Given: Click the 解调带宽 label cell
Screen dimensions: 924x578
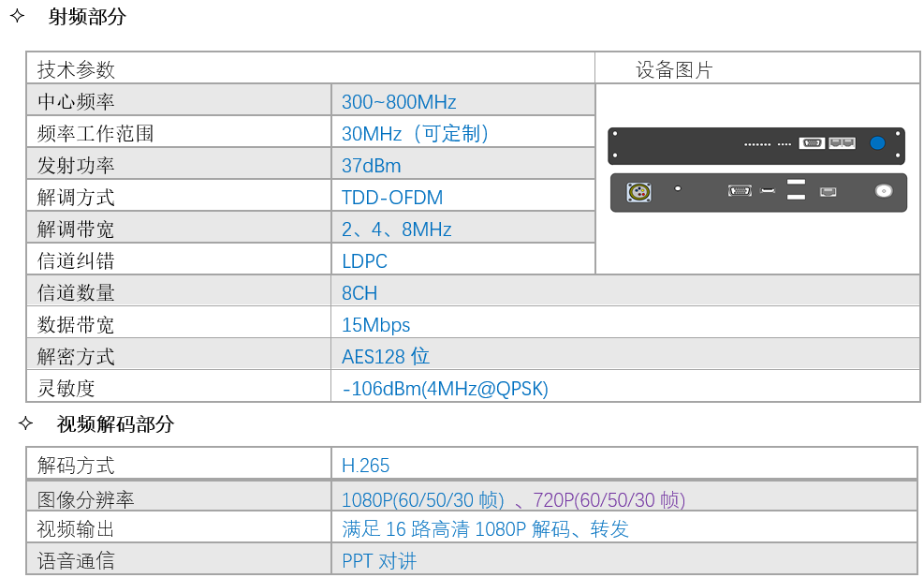Looking at the screenshot, I should pos(179,228).
